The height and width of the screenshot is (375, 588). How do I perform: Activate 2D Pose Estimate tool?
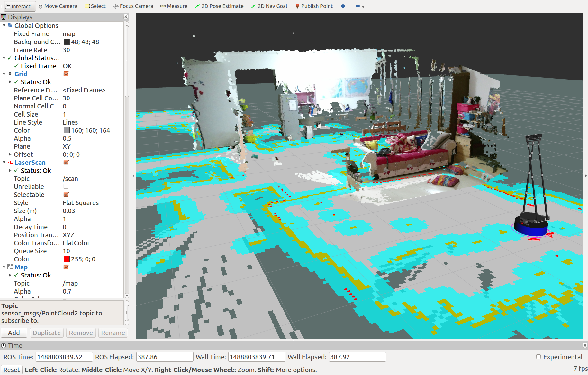pyautogui.click(x=219, y=6)
